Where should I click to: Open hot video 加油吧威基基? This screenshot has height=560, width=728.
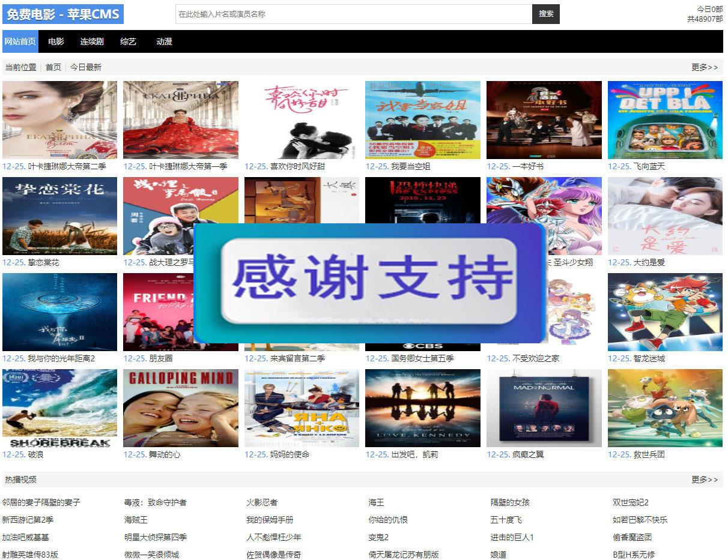point(26,537)
